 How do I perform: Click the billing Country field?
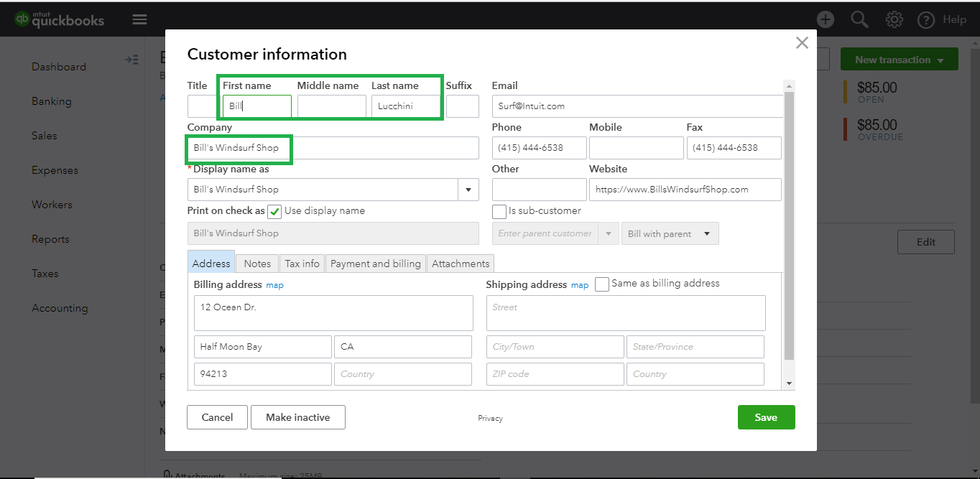click(x=403, y=374)
